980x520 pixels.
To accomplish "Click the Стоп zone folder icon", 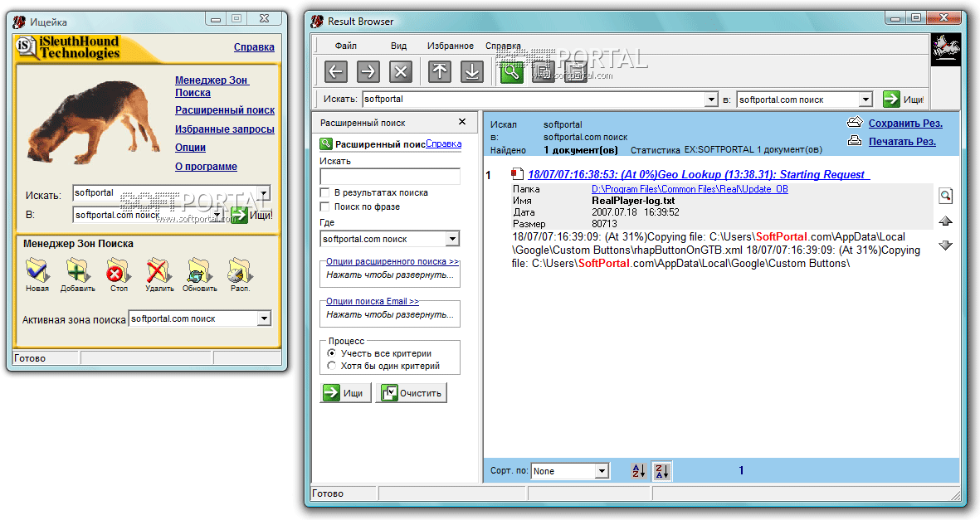I will (118, 270).
